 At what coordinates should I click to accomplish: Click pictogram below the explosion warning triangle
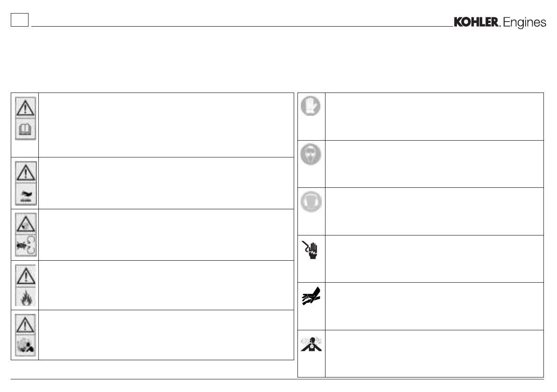click(24, 246)
